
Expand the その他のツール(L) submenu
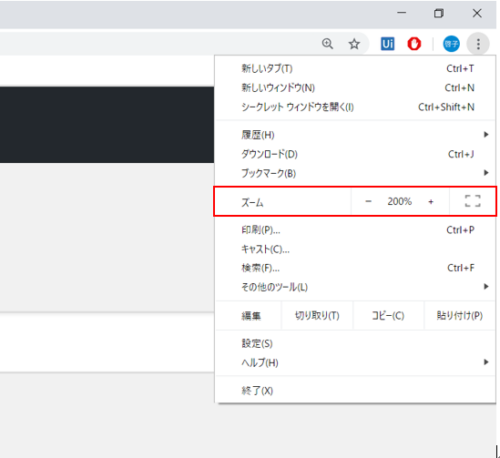click(356, 287)
